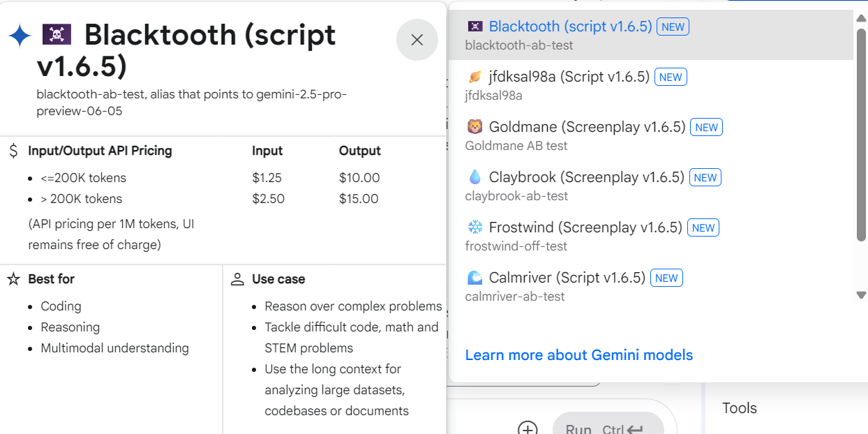Viewport: 868px width, 434px height.
Task: Click the dollar sign pricing icon
Action: tap(13, 151)
